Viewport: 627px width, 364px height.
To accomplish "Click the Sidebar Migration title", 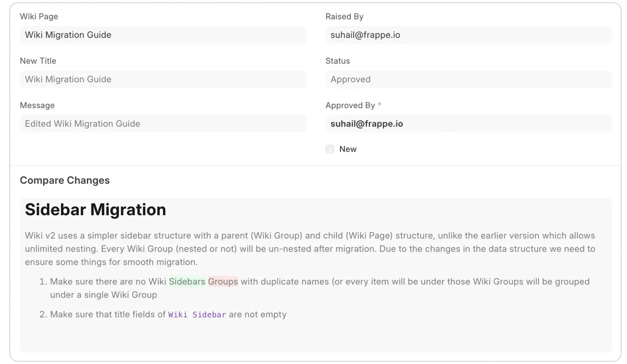I will point(95,210).
